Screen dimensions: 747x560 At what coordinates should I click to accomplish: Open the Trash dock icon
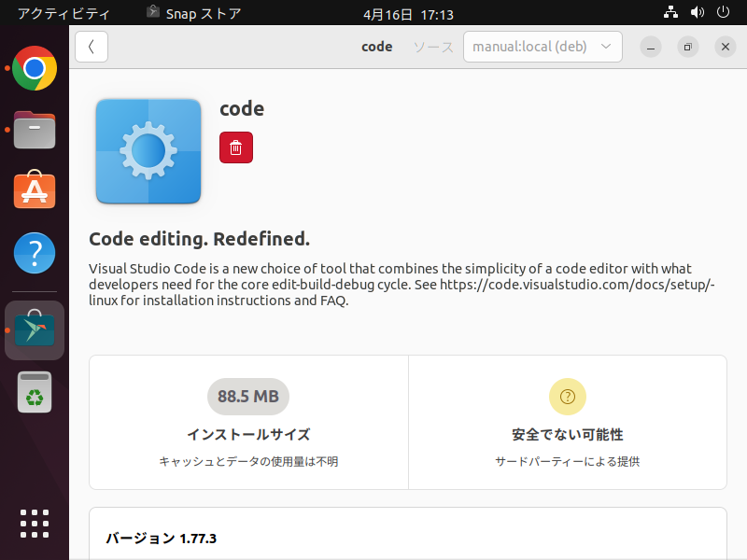point(35,392)
